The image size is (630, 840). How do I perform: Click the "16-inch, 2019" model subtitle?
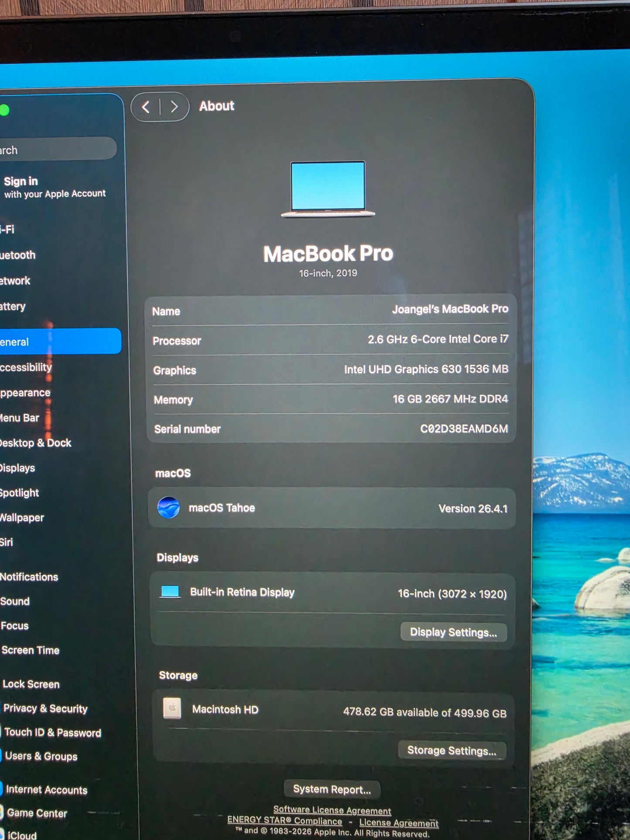tap(328, 273)
